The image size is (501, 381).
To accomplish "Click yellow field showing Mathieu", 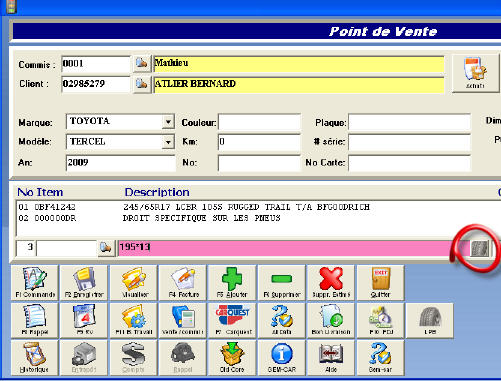I will click(x=299, y=64).
